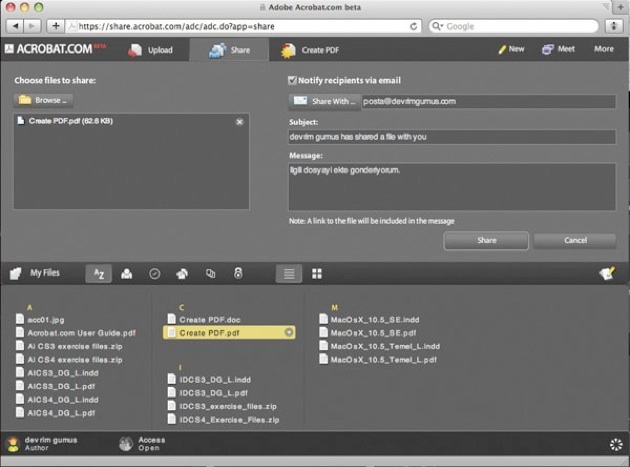The width and height of the screenshot is (630, 467).
Task: Select MacOsX_10.5_SE.indd file
Action: coord(375,320)
